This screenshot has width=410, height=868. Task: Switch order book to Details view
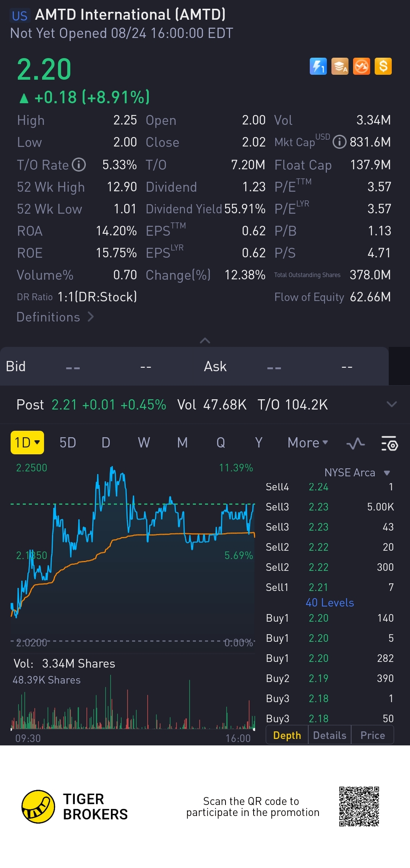330,735
